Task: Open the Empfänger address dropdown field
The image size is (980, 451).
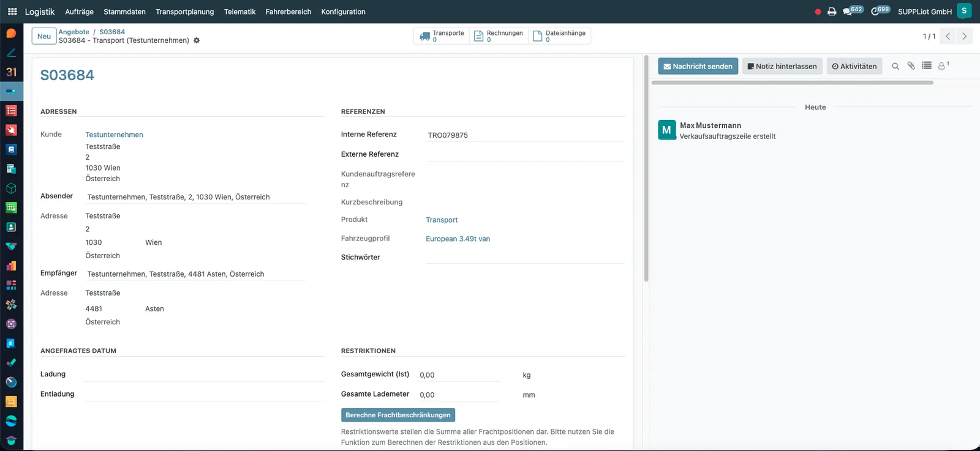Action: (x=195, y=274)
